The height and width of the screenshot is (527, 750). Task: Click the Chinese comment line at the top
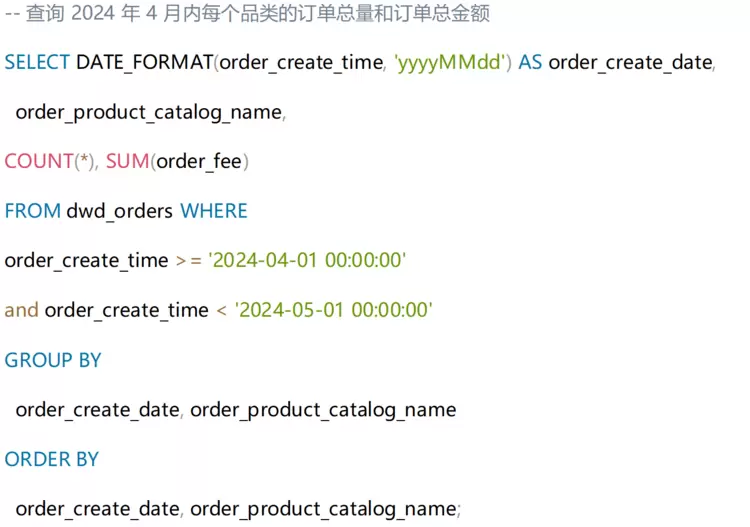(x=247, y=14)
